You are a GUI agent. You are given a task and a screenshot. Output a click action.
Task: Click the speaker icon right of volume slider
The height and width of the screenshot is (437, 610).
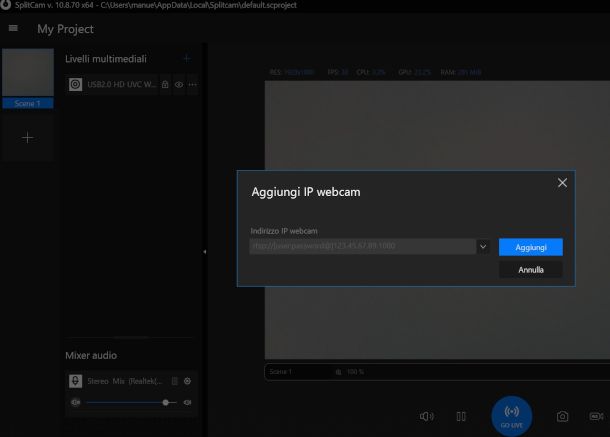tap(188, 402)
